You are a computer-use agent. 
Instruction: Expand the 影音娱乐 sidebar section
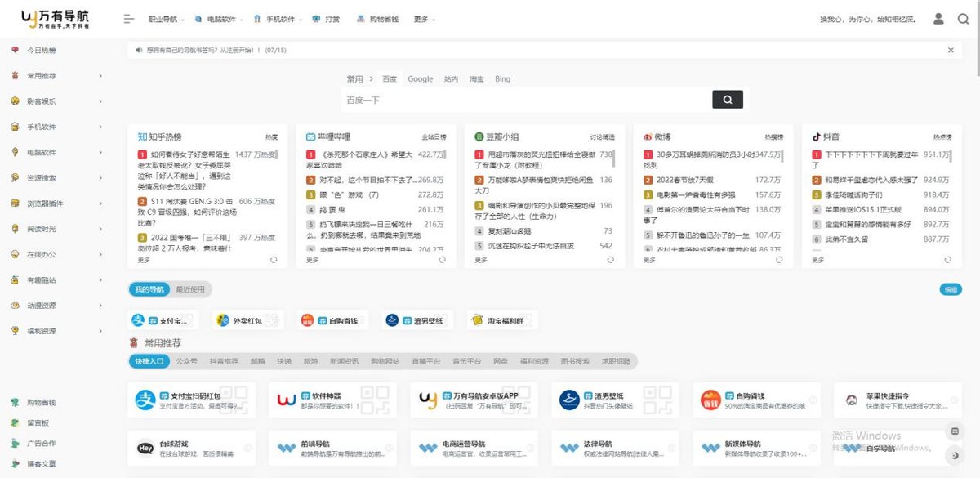[x=100, y=101]
